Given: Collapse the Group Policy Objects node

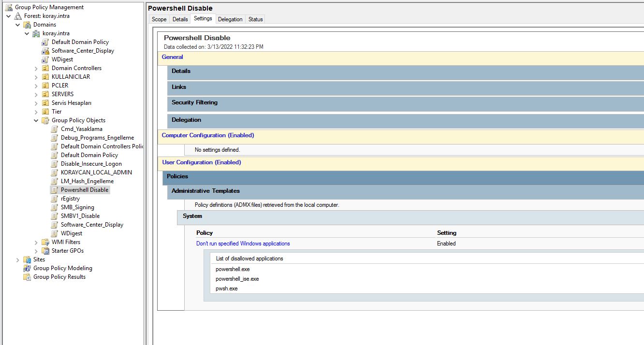Looking at the screenshot, I should click(x=36, y=120).
